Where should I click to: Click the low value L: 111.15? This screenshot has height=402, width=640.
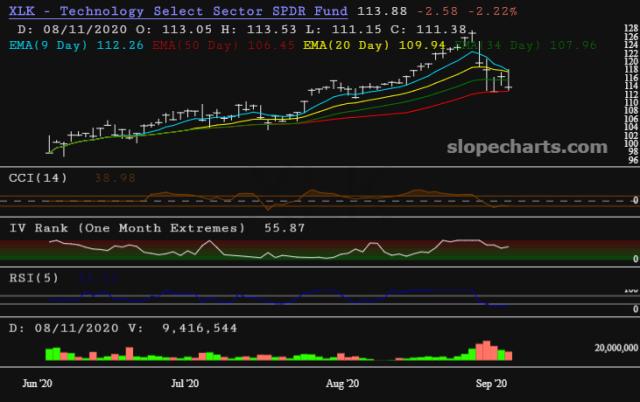[x=344, y=29]
